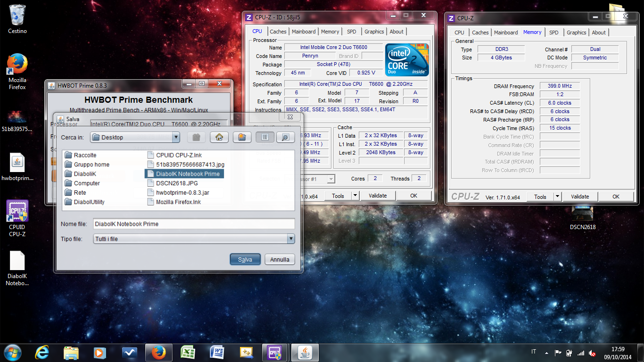Click CPUID CPU-Z desktop shortcut
This screenshot has height=362, width=644.
[x=17, y=218]
